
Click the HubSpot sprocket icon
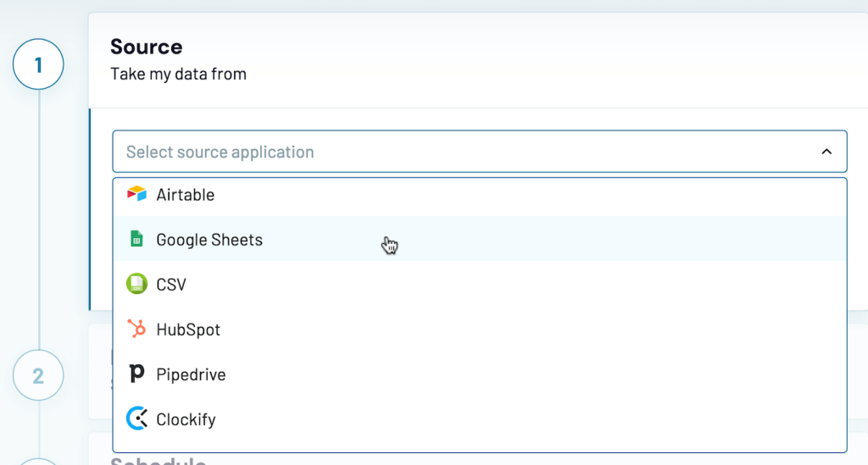(136, 329)
